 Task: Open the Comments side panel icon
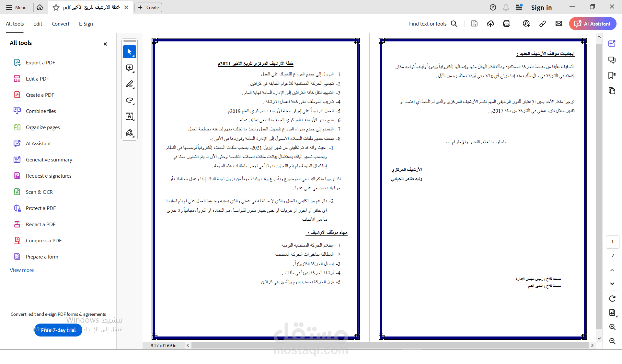612,60
